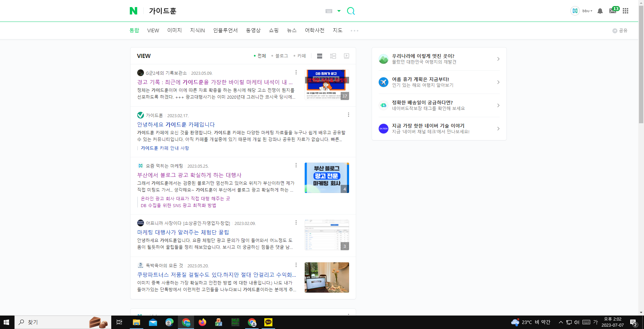This screenshot has height=329, width=644.
Task: Open the 지도 tab
Action: click(x=338, y=30)
